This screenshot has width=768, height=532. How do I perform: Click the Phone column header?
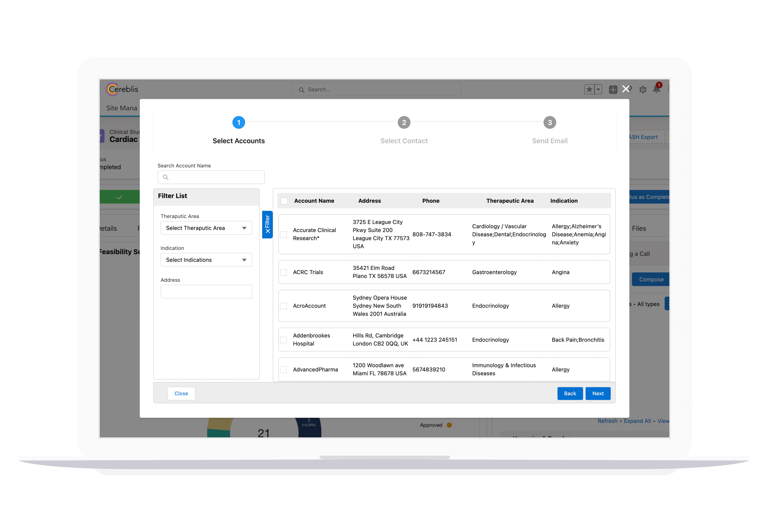(x=430, y=201)
